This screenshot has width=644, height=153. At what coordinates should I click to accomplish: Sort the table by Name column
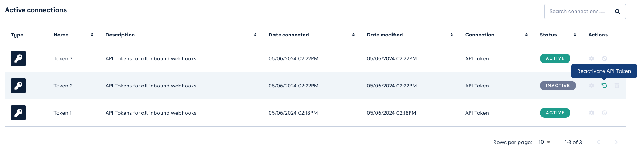coord(92,35)
